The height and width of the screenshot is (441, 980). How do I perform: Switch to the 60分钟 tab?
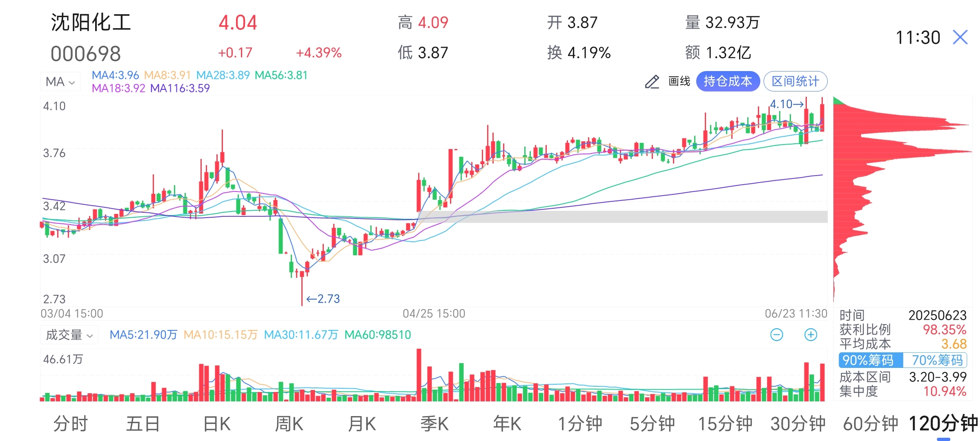point(871,424)
